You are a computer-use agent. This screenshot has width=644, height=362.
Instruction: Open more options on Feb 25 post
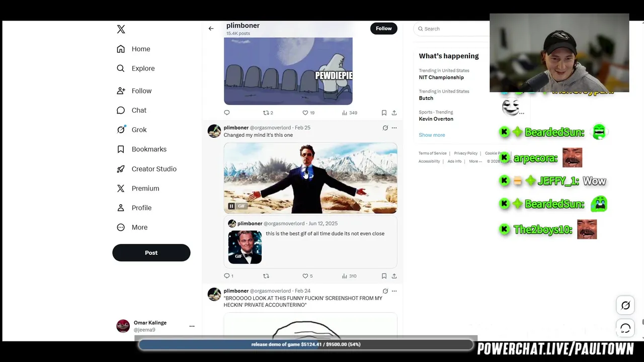394,128
